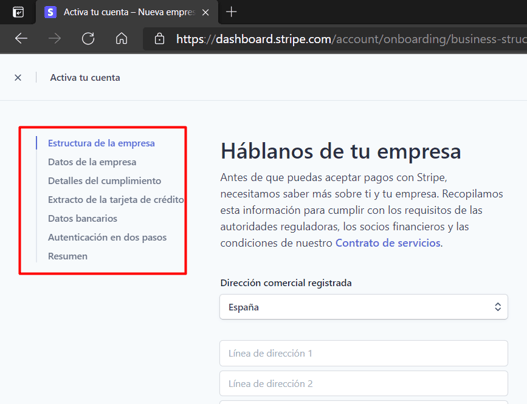
Task: Click Dirección comercial registrada label
Action: [x=286, y=283]
